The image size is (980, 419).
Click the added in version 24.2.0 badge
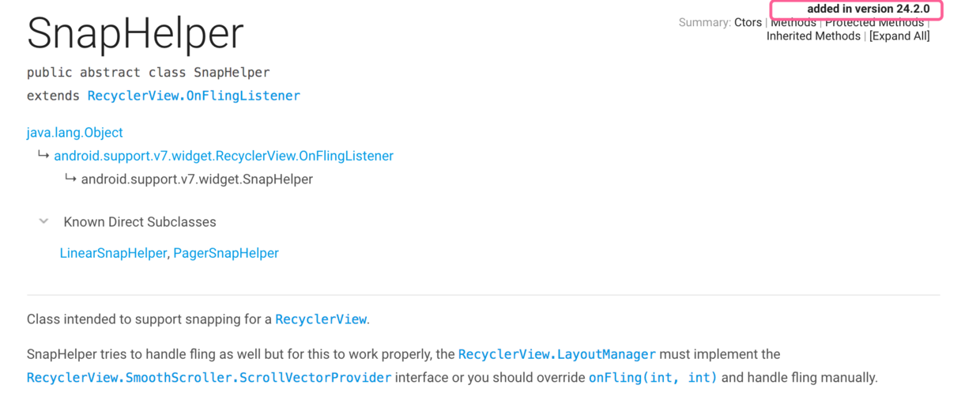tap(857, 9)
